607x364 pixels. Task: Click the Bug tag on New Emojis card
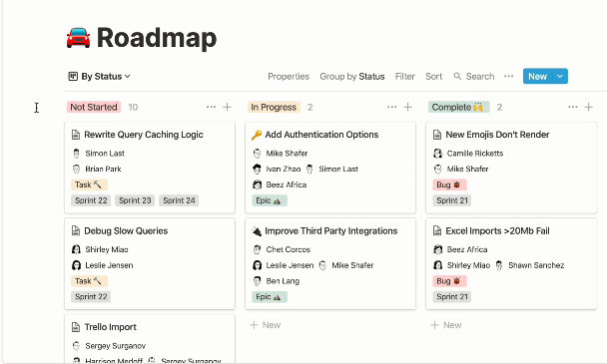click(449, 184)
